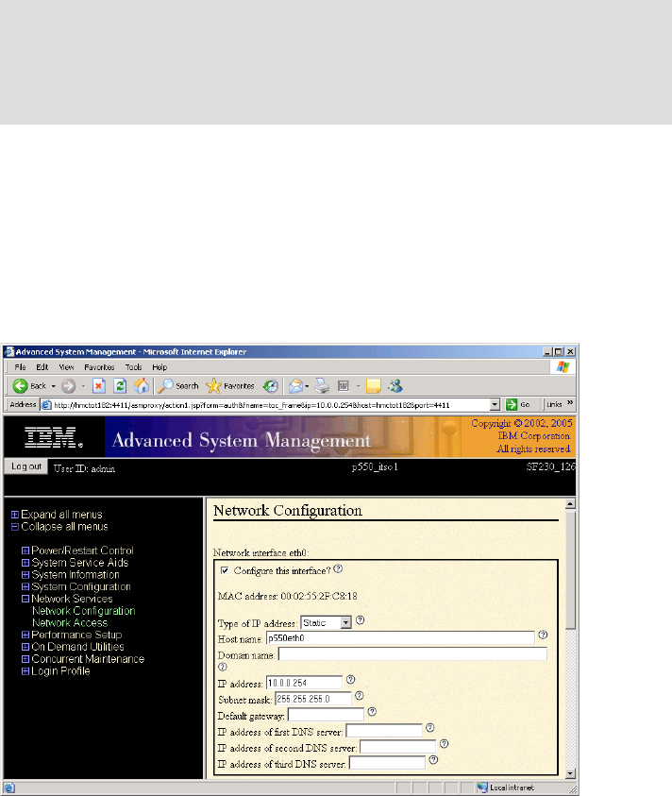This screenshot has width=672, height=796.
Task: Click into the IP address field
Action: coord(305,683)
